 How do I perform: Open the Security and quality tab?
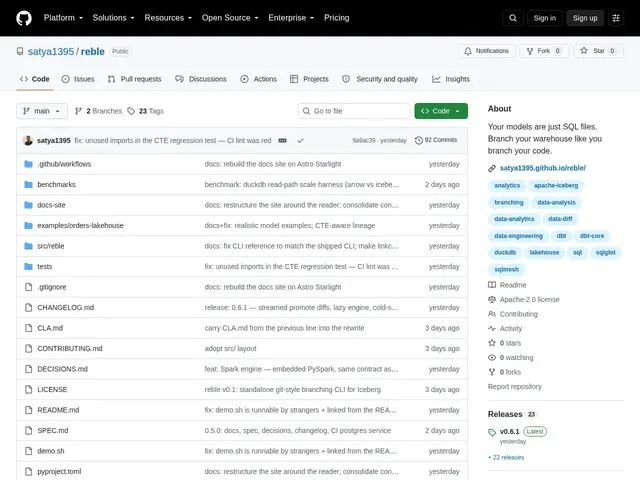tap(380, 79)
